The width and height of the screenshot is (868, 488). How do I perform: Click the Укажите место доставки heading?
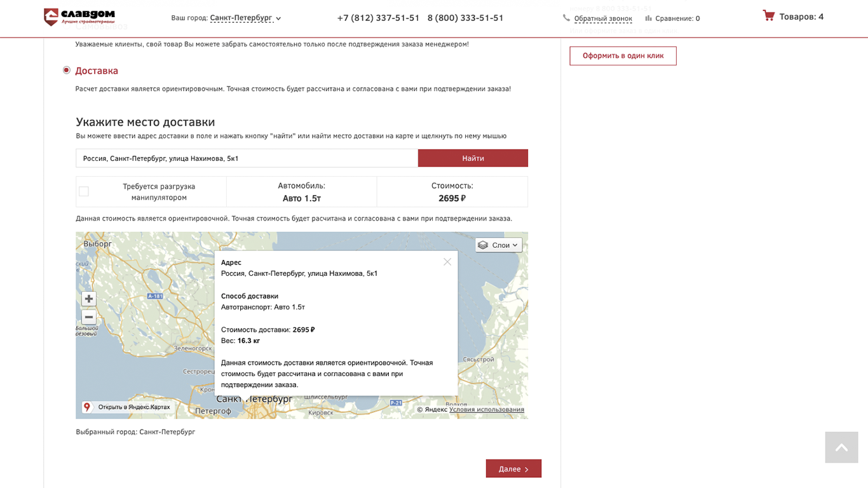click(x=146, y=122)
